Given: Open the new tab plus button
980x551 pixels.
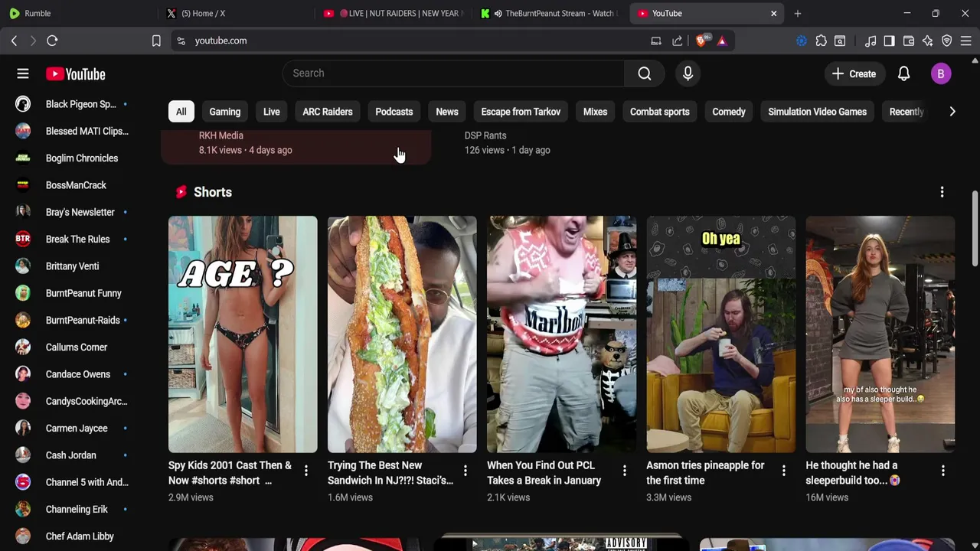Looking at the screenshot, I should tap(798, 13).
